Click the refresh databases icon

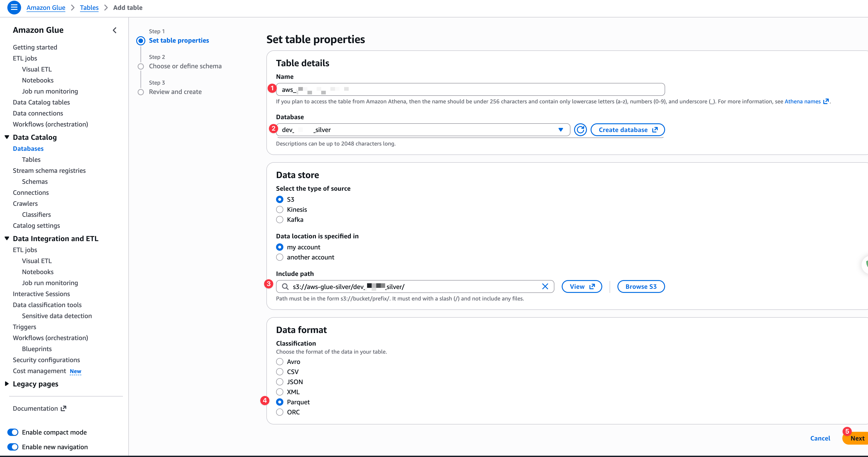(580, 130)
